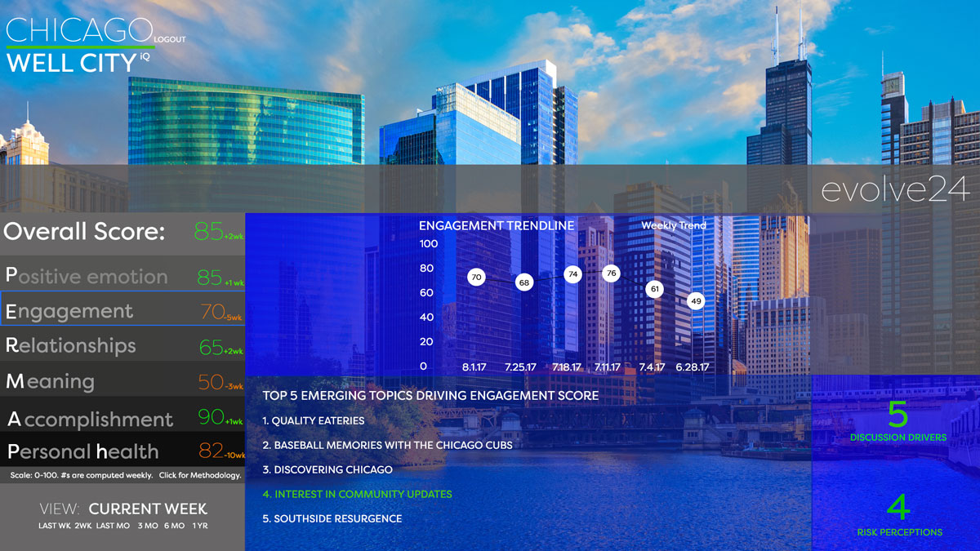Click the 8.1.17 data point showing 70

[476, 278]
